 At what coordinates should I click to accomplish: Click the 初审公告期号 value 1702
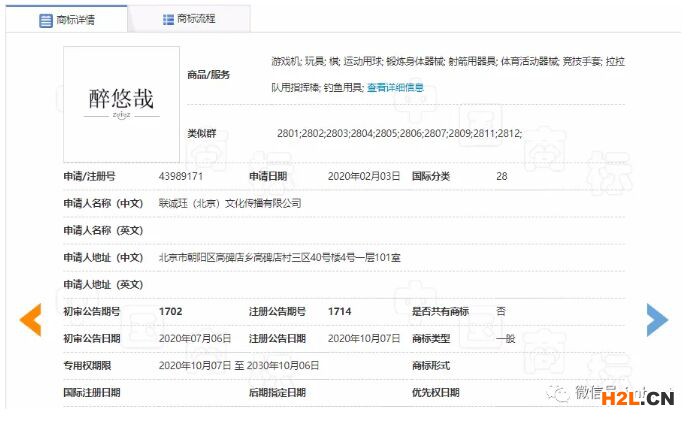click(170, 312)
